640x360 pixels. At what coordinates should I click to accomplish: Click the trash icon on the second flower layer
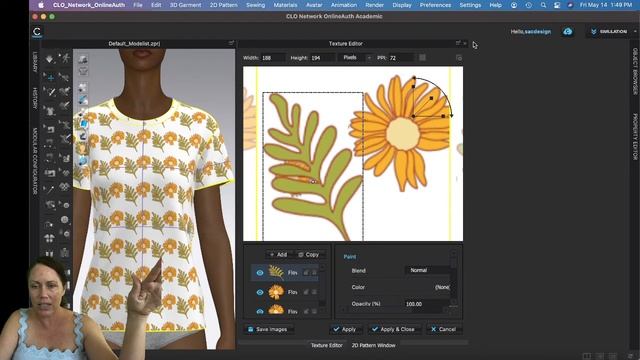[x=314, y=292]
